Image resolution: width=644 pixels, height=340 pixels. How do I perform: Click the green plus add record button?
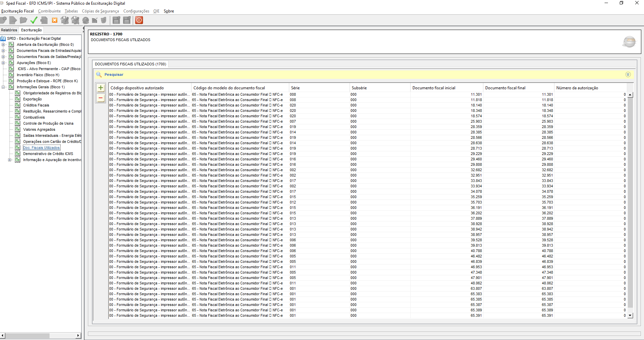100,88
